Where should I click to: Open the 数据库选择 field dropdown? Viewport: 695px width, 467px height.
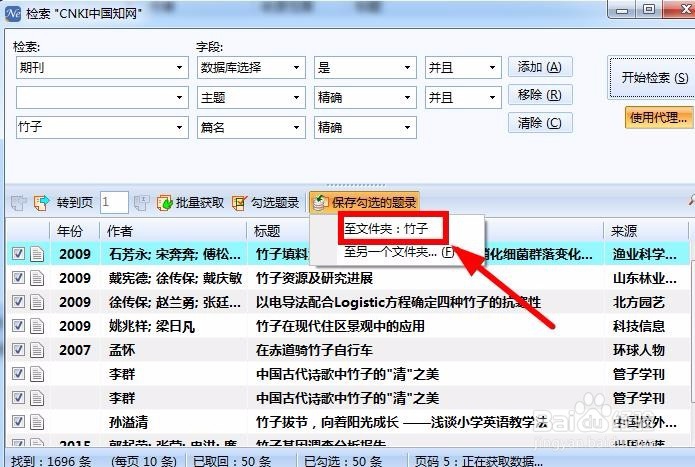pos(296,68)
